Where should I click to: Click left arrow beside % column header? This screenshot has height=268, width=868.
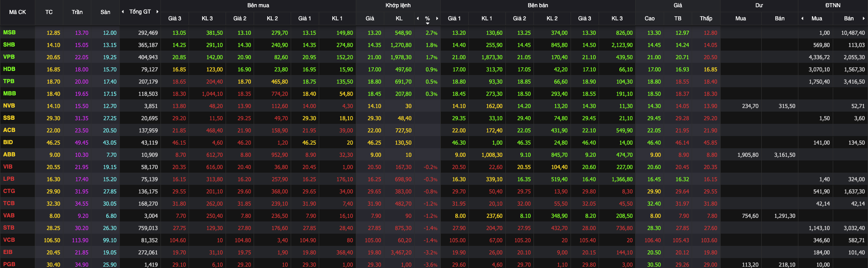[x=418, y=19]
